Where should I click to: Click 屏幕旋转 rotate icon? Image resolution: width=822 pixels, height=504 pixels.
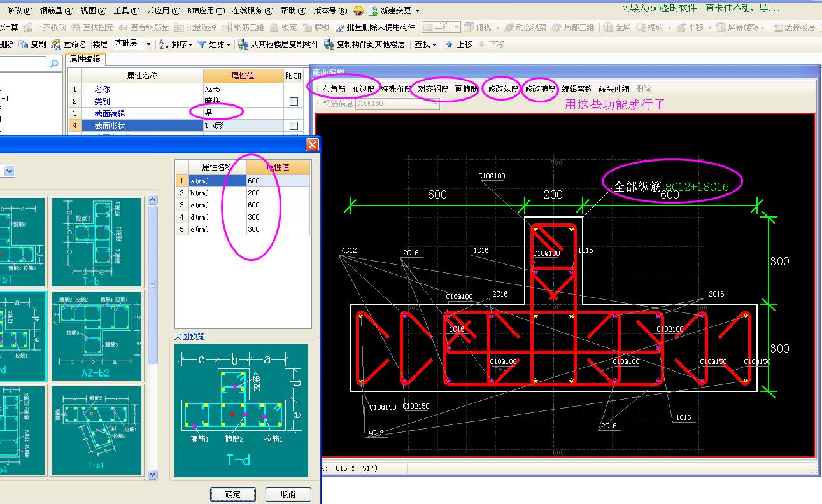coord(721,27)
